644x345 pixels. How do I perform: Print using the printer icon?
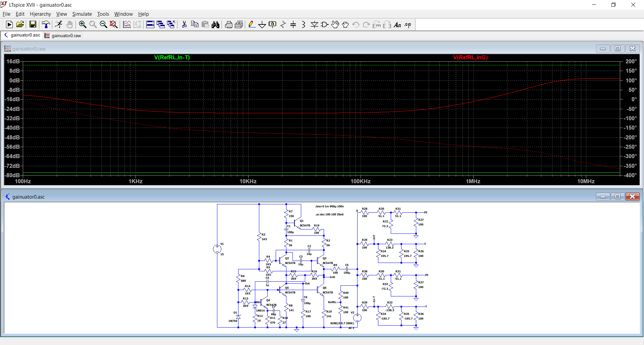coord(229,24)
